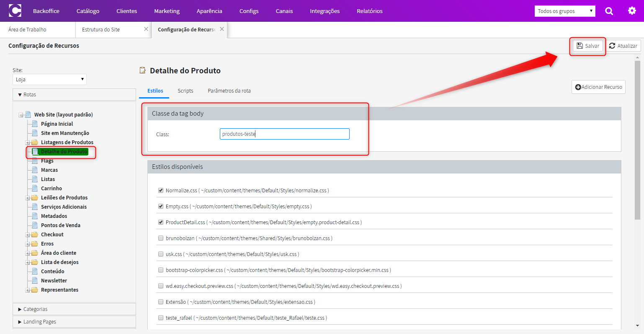The height and width of the screenshot is (334, 644).
Task: Click the vertical scrollbar thumb
Action: (x=637, y=140)
